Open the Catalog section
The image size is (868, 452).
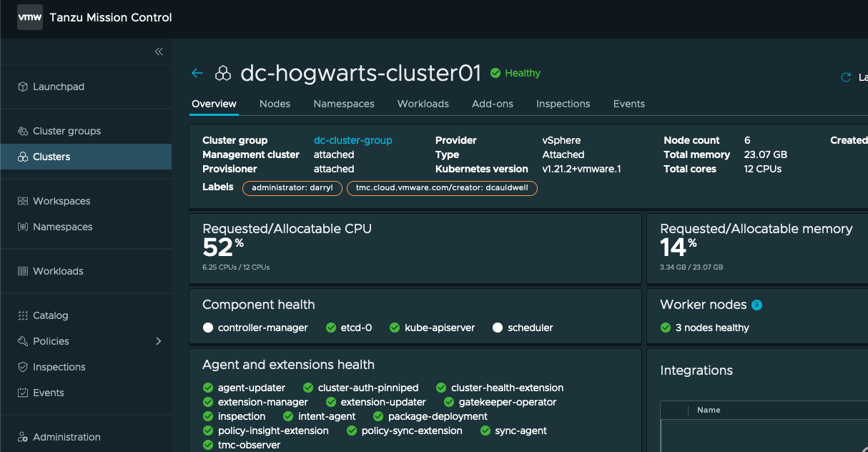click(x=21, y=315)
